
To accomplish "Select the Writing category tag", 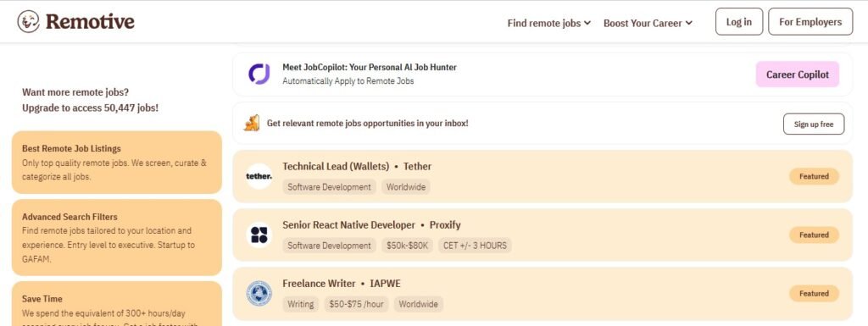I will pyautogui.click(x=301, y=304).
